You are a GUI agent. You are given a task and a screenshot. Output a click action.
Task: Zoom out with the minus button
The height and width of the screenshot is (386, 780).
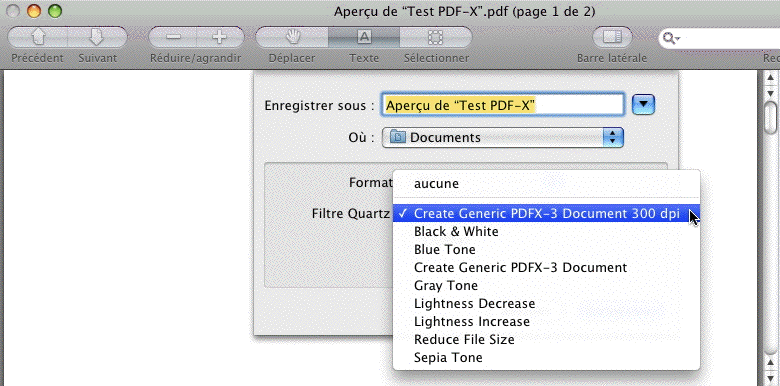pyautogui.click(x=173, y=37)
